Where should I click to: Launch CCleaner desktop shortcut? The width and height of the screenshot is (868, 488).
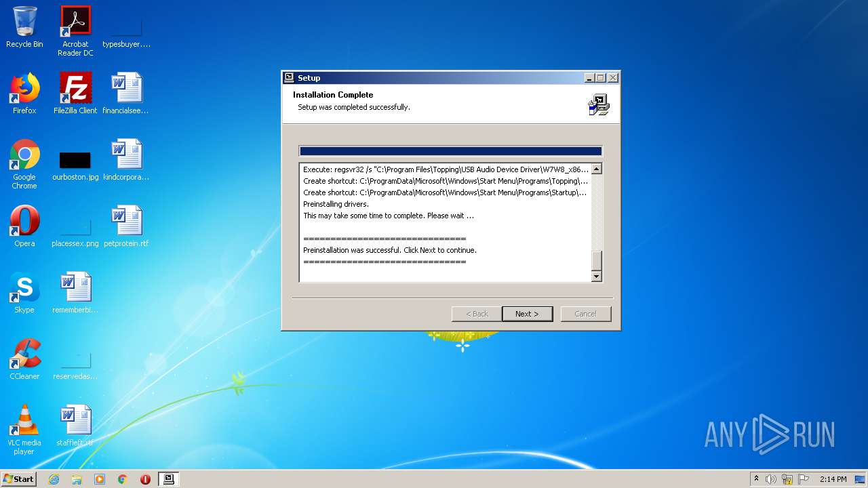(x=24, y=359)
